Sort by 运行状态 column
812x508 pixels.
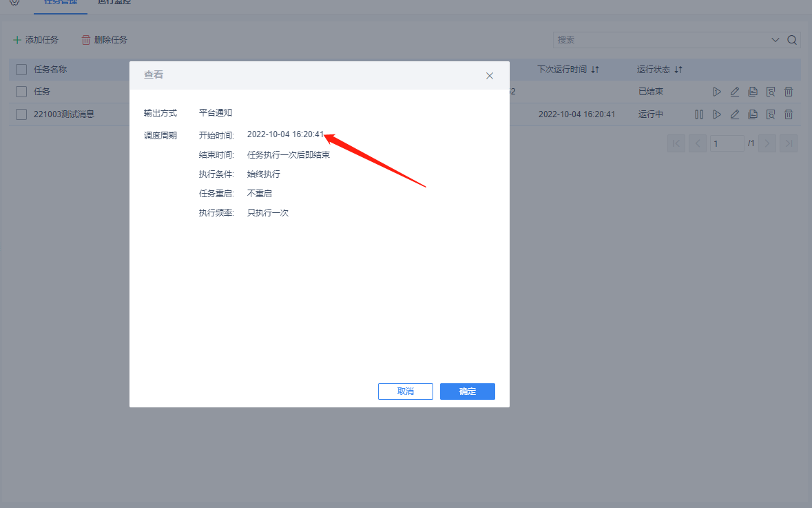pyautogui.click(x=678, y=70)
